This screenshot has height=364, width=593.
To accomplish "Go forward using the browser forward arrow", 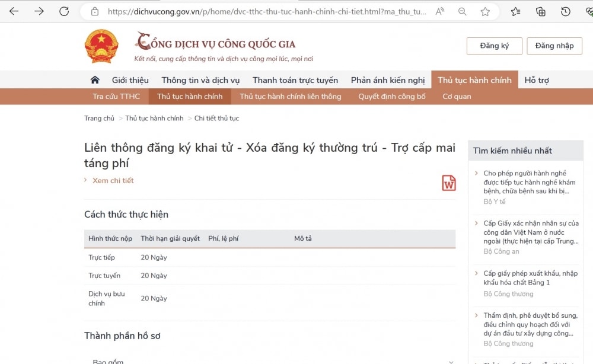I will [39, 11].
